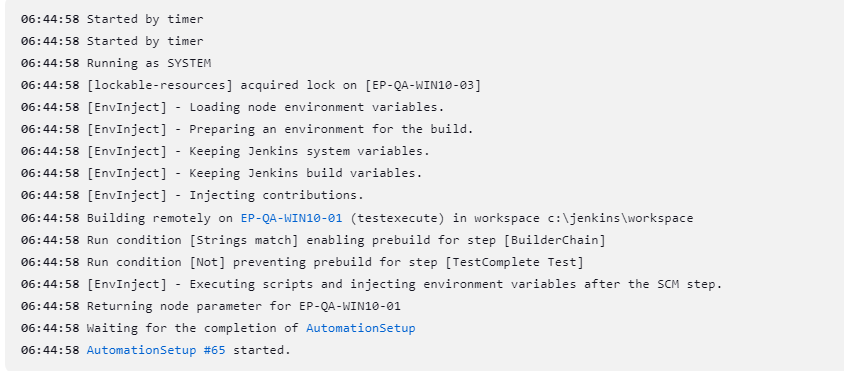Click 'Loading node environment variables' line
The height and width of the screenshot is (371, 844).
tap(233, 107)
